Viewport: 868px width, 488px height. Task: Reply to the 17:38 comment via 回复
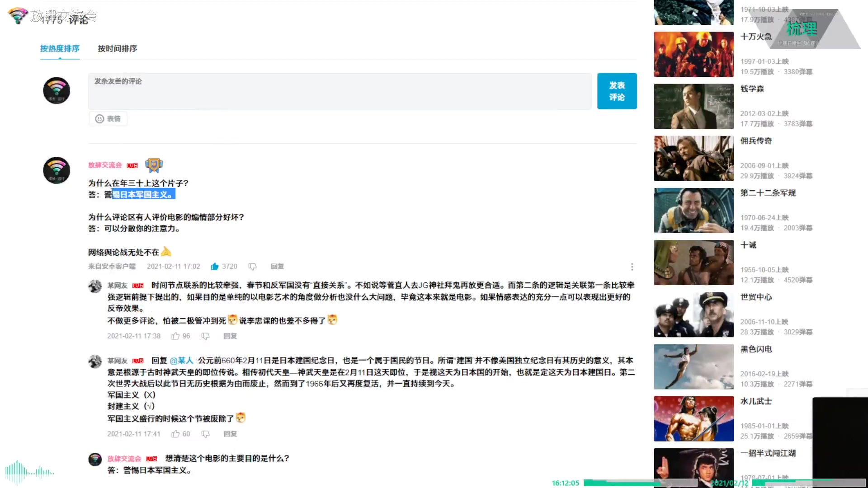(x=230, y=336)
